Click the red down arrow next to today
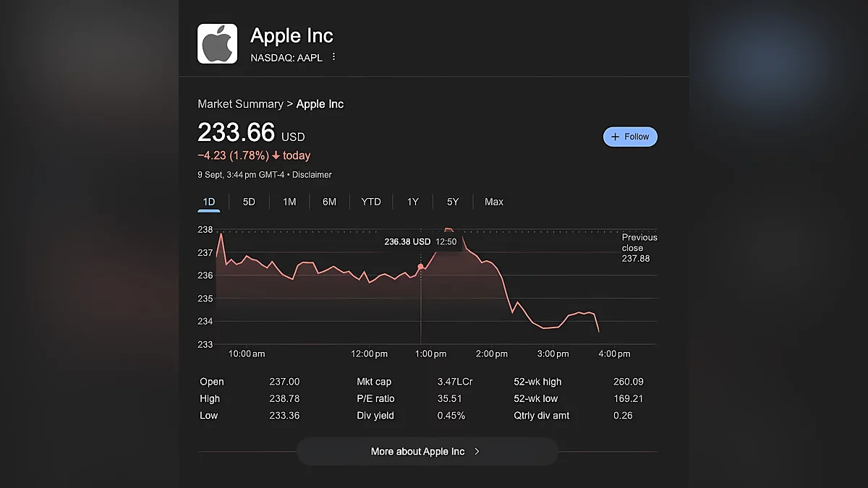 point(276,155)
